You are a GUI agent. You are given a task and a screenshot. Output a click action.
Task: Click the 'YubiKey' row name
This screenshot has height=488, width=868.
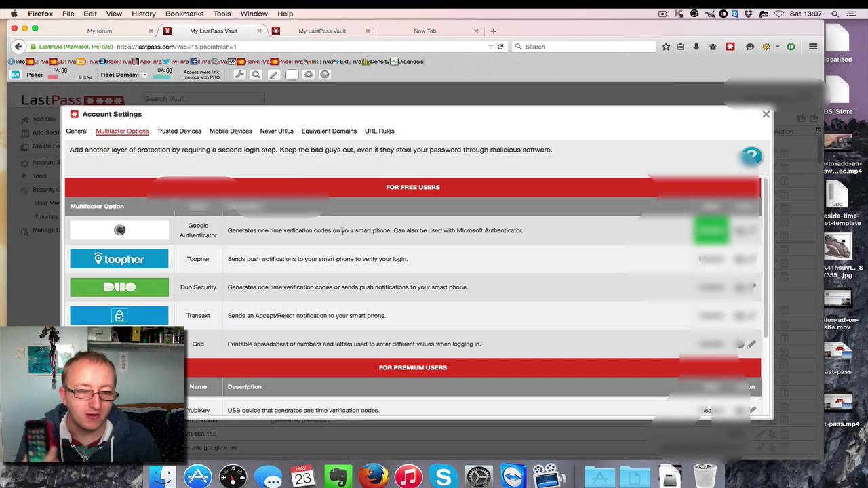pyautogui.click(x=198, y=411)
